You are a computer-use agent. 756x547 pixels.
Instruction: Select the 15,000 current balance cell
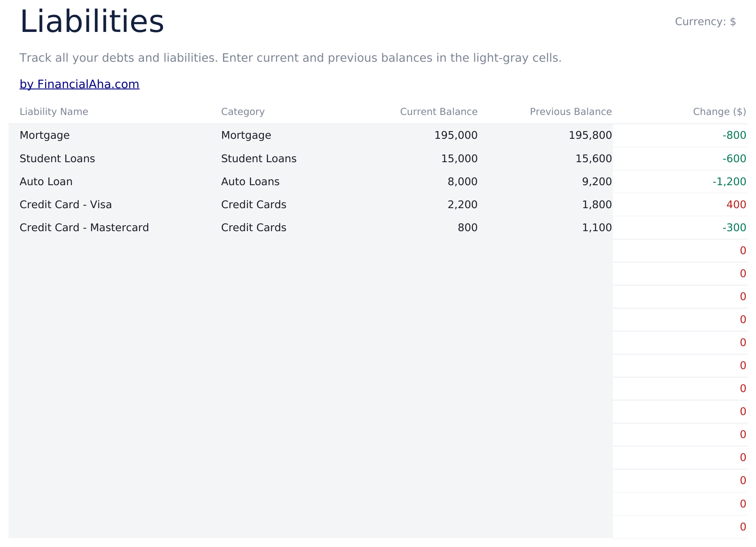tap(412, 159)
